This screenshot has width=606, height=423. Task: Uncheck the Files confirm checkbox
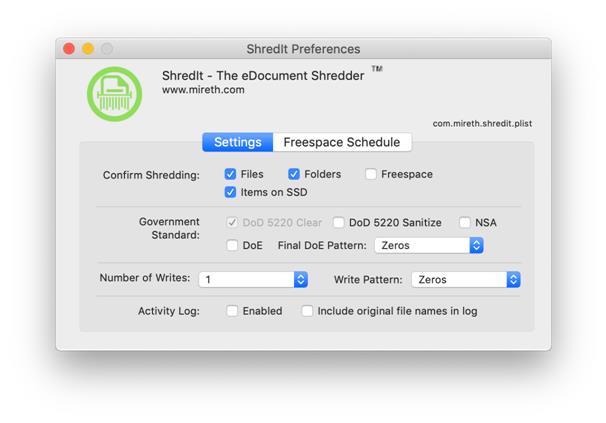(230, 174)
